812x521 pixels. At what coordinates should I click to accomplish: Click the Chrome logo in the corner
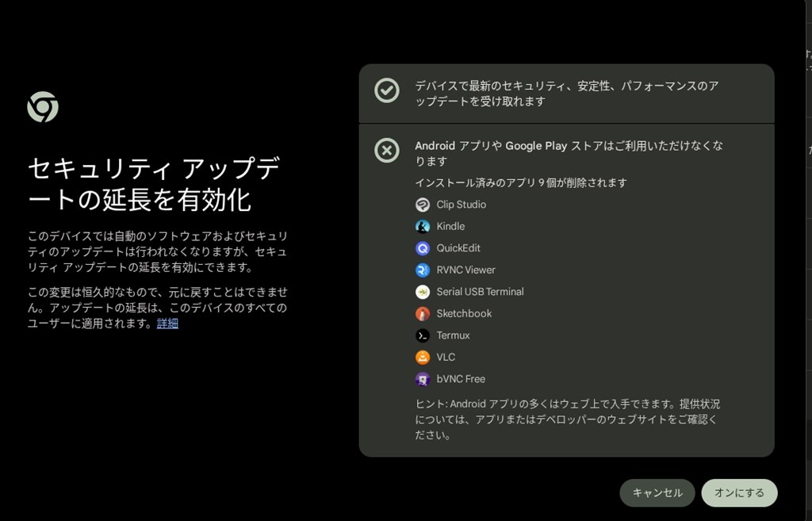coord(42,106)
